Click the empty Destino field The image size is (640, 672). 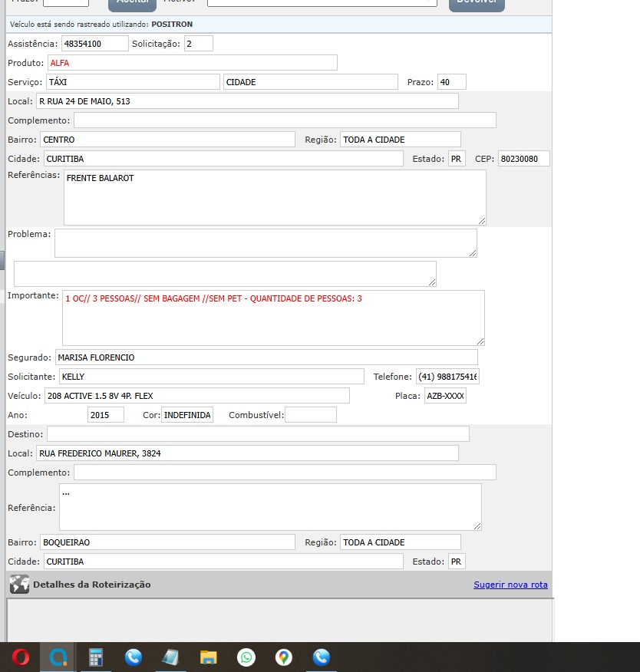point(258,434)
